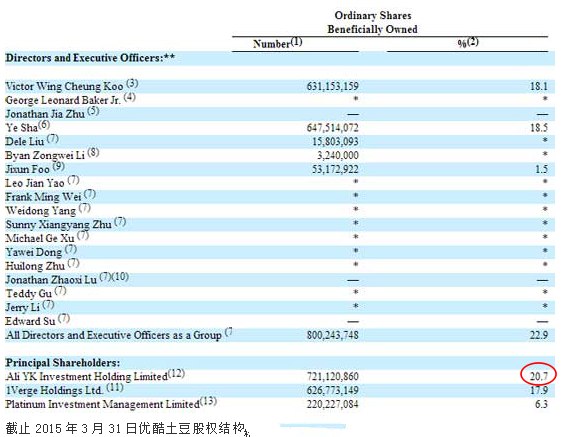Click the name Jonathan Jia Zhu
Viewport: 564px width, 437px height.
click(45, 114)
